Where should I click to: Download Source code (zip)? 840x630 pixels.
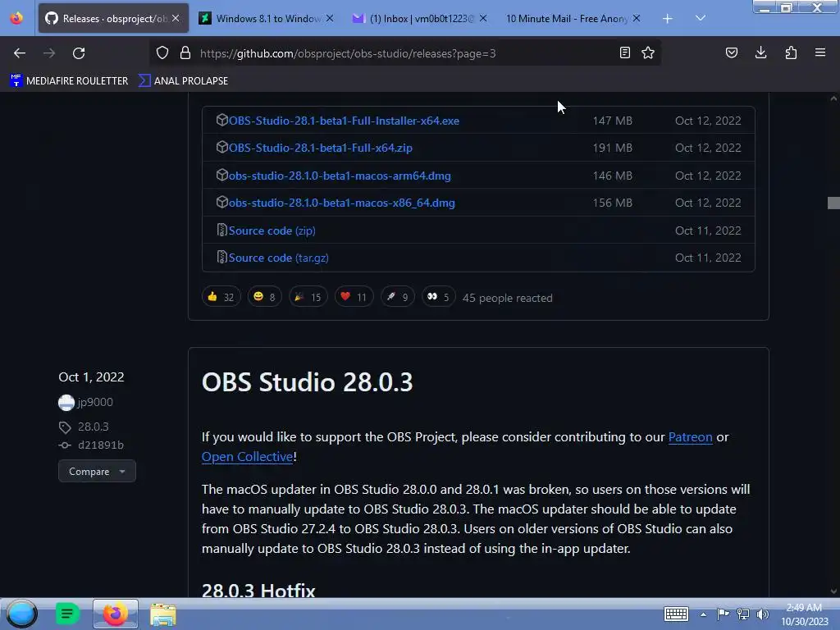(272, 231)
